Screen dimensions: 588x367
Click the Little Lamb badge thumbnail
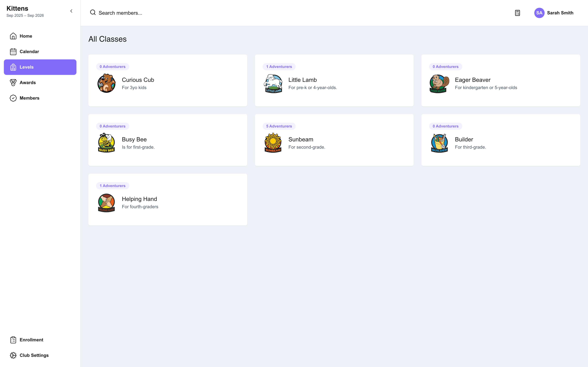(273, 83)
